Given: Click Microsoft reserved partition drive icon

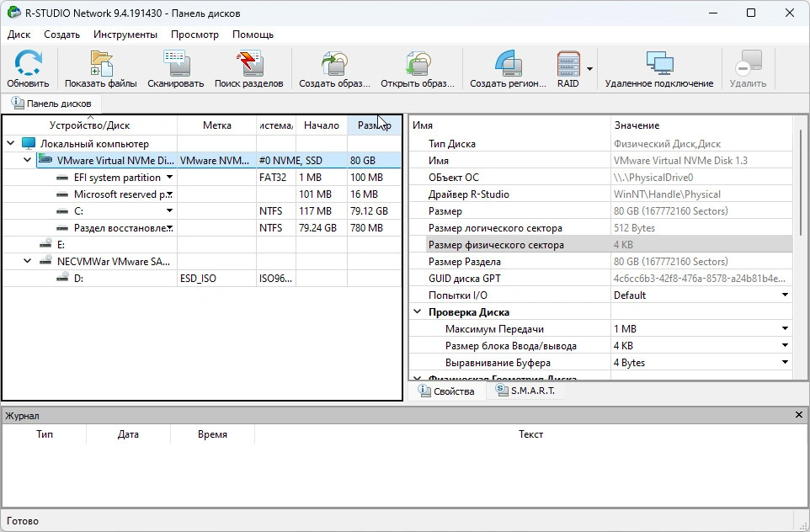Looking at the screenshot, I should point(62,194).
